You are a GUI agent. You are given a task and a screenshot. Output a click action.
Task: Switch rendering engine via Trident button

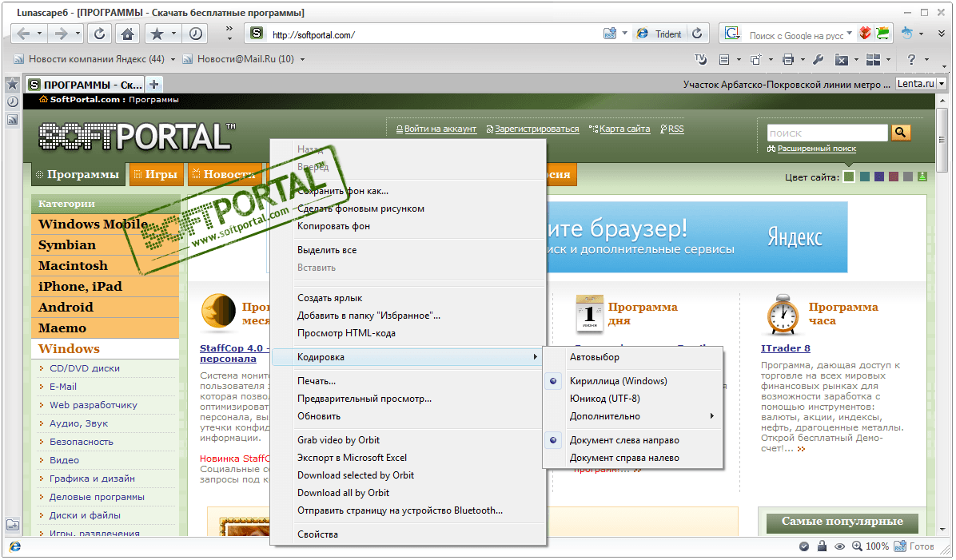(x=659, y=34)
